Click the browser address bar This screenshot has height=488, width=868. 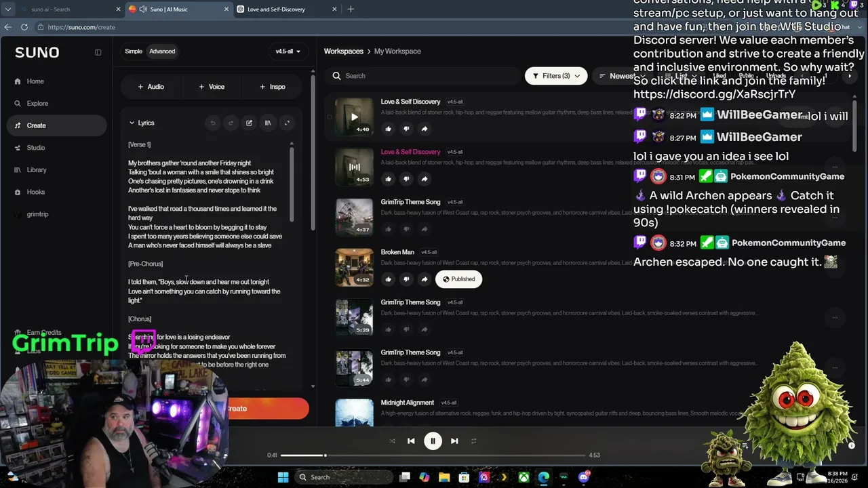coord(332,27)
